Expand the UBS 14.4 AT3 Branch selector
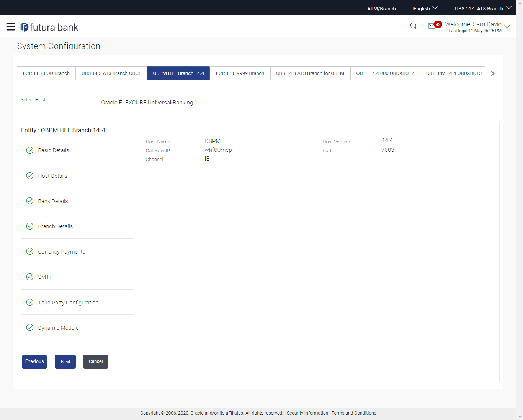The height and width of the screenshot is (420, 523). 483,8
